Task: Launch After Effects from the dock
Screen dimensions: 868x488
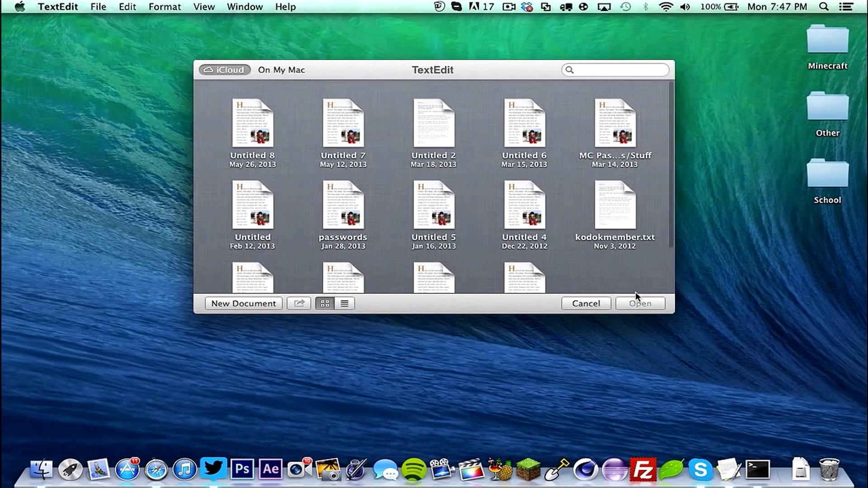Action: point(271,469)
